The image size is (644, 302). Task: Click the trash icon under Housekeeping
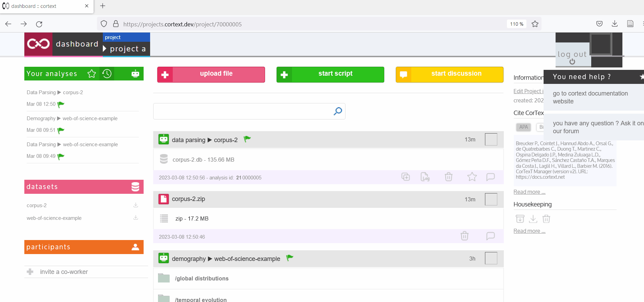[546, 218]
